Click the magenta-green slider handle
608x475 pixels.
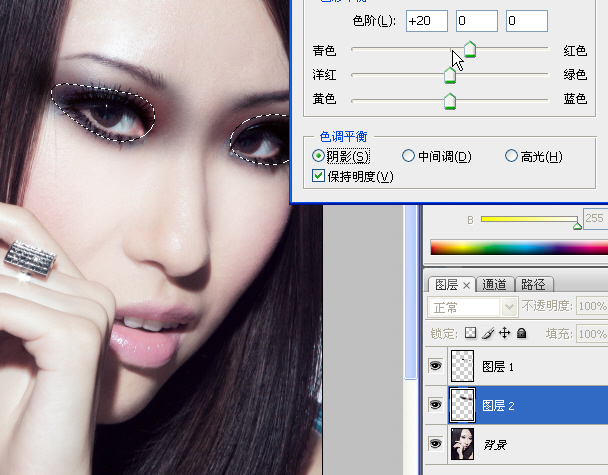[449, 76]
